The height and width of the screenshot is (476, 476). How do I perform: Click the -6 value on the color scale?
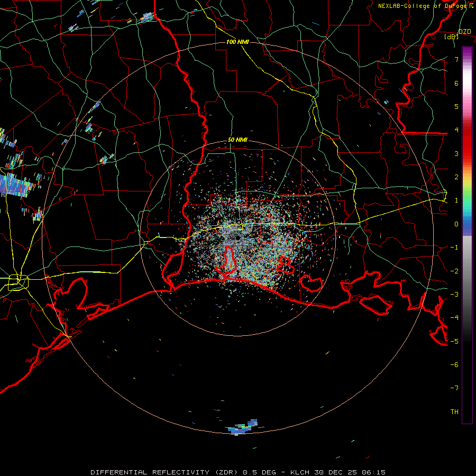[454, 365]
